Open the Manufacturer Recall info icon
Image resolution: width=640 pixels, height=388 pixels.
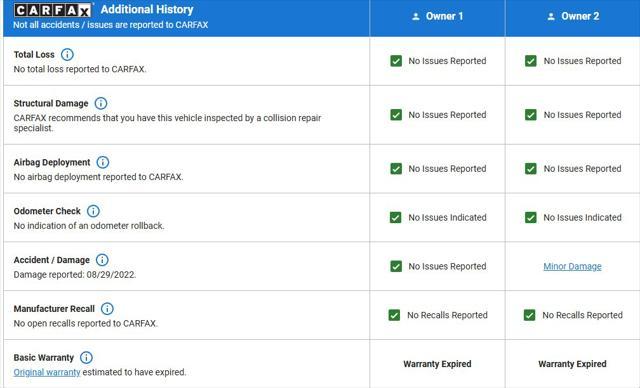pyautogui.click(x=107, y=309)
